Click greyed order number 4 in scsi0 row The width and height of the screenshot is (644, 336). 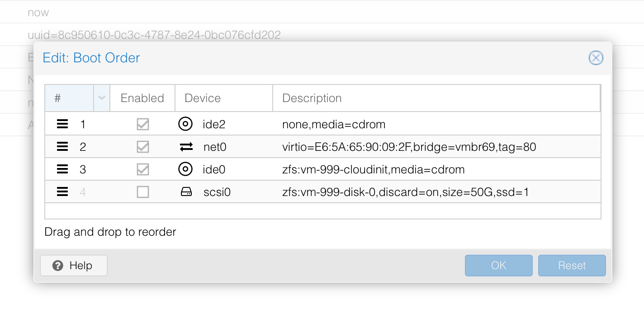click(x=83, y=192)
